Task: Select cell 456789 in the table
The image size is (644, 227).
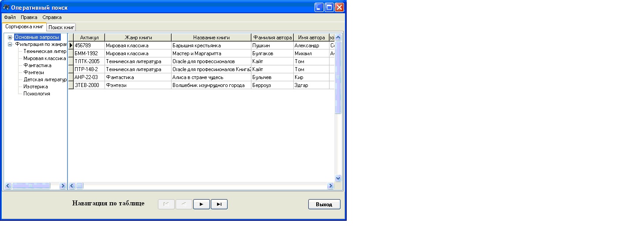Action: pos(89,45)
